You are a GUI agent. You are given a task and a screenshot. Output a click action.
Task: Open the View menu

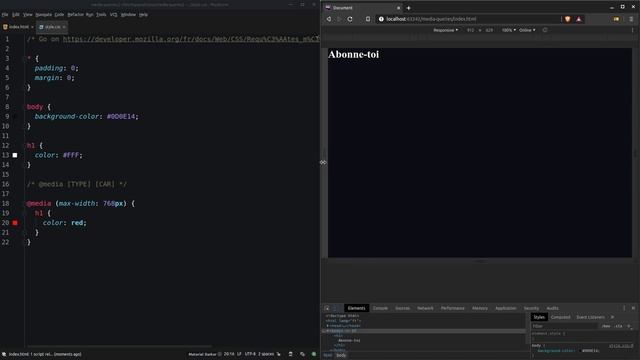coord(27,15)
